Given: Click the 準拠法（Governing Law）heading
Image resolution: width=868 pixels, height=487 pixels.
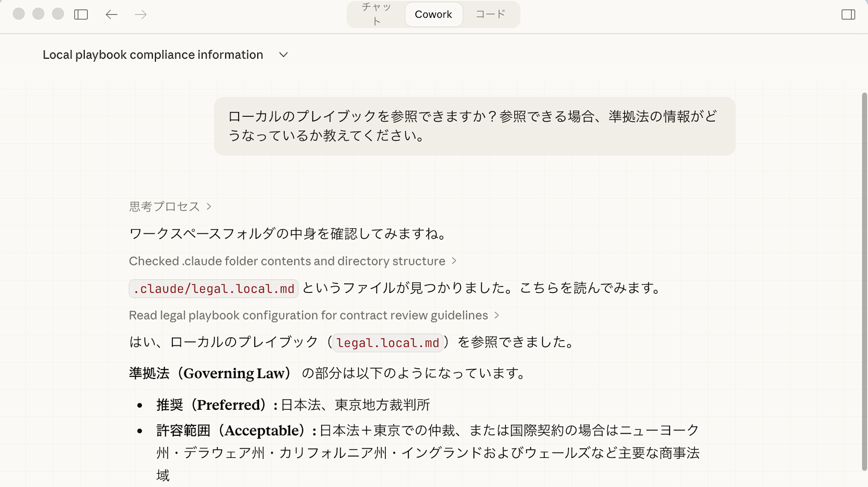Looking at the screenshot, I should (210, 373).
